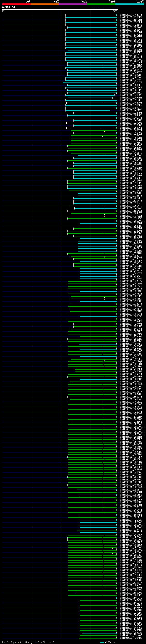Screen dimensions: 146x644
Task: Select hit label UniRef100_A7QS26
Action: point(131,95)
